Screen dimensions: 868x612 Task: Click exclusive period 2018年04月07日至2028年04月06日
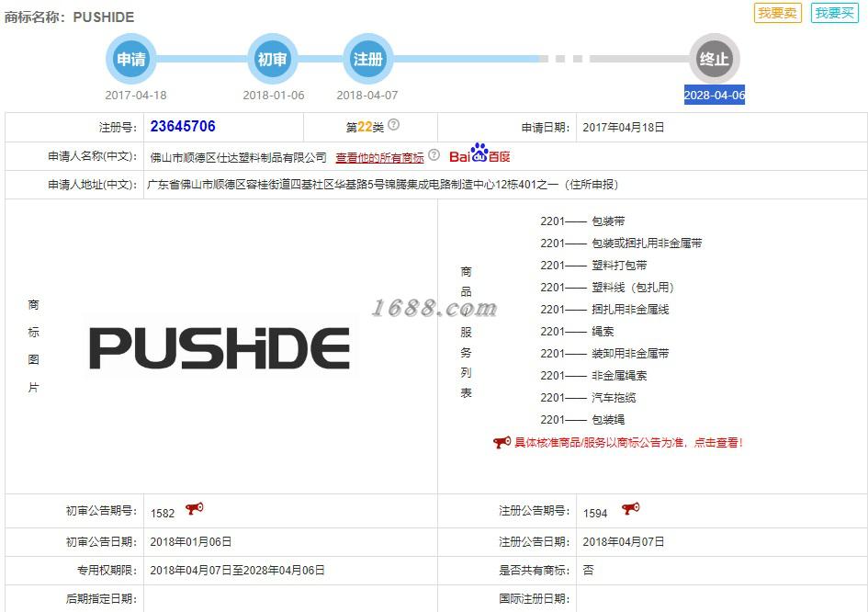pos(238,571)
